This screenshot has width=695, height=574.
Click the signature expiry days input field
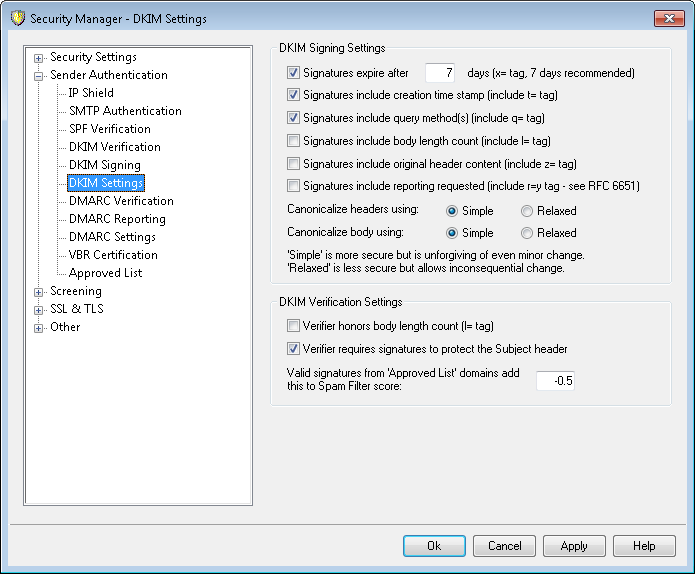440,73
